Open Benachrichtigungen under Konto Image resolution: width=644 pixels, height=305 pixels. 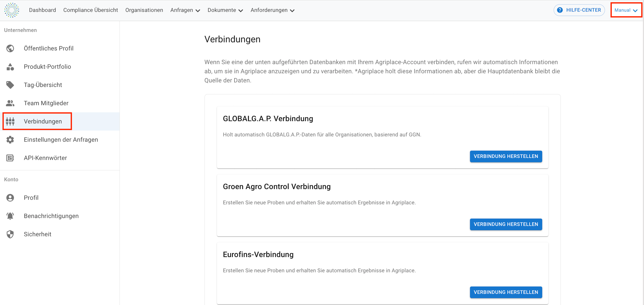pos(60,216)
